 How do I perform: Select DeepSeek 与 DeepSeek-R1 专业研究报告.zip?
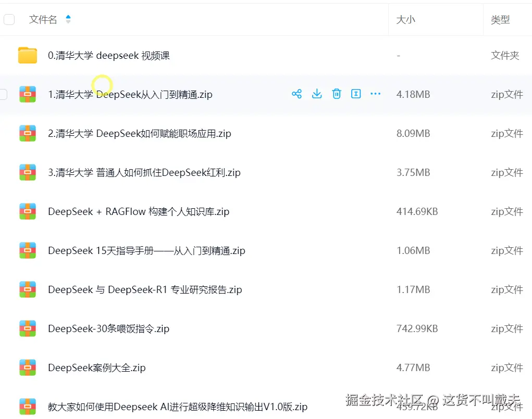[145, 289]
